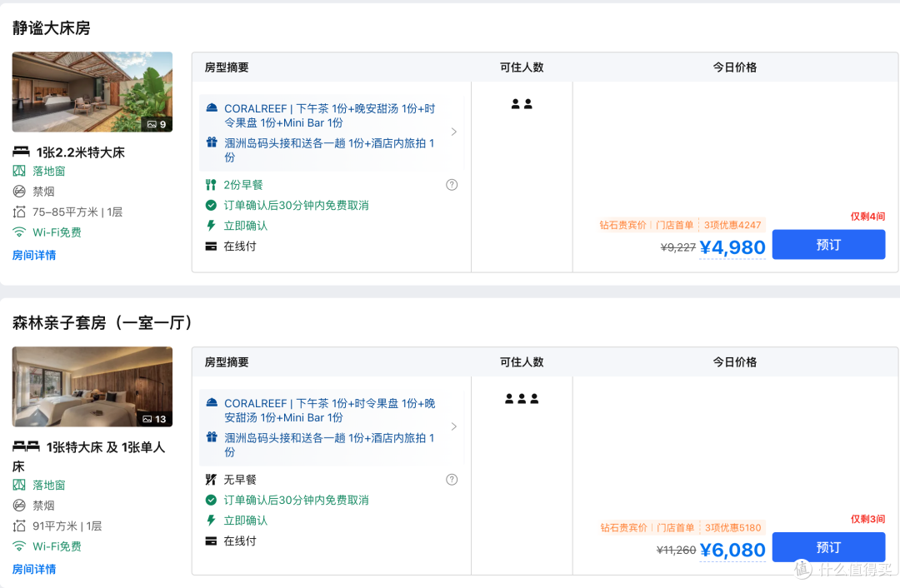Click the CORALREEF package icon in 静谧大床房
900x588 pixels.
[212, 107]
